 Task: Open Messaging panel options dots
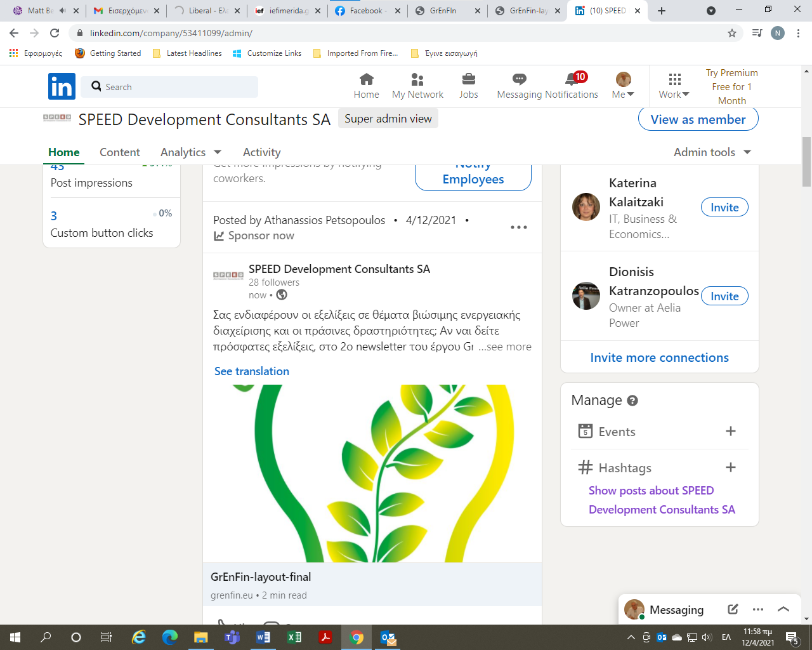[x=758, y=609]
